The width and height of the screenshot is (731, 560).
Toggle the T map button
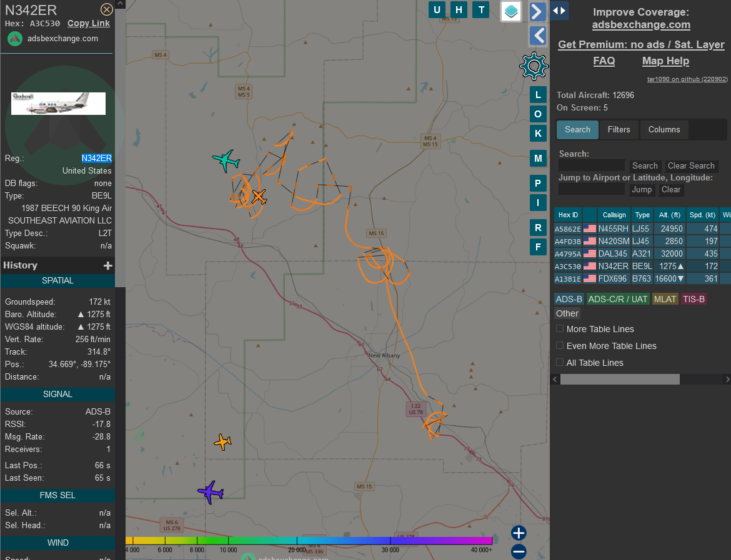(481, 10)
